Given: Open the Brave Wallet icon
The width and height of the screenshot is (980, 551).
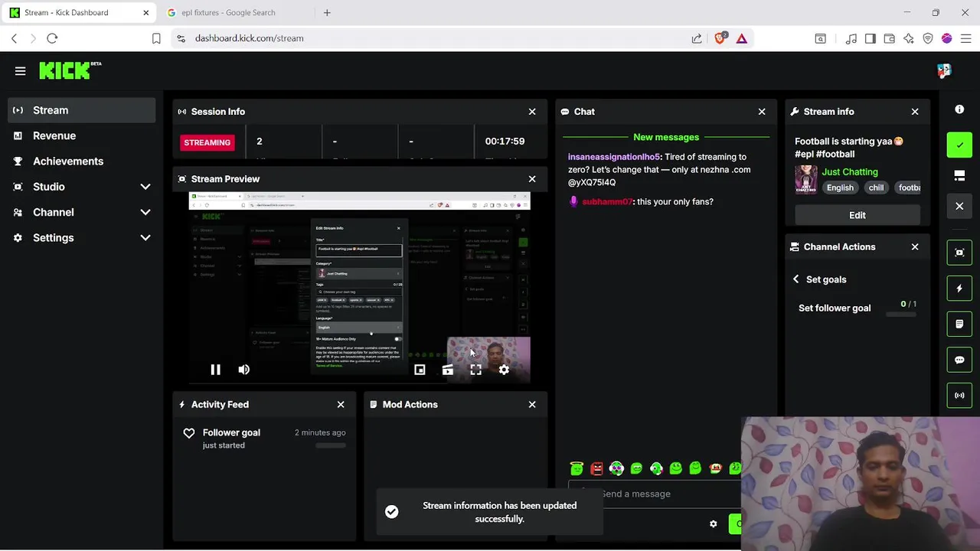Looking at the screenshot, I should point(889,38).
